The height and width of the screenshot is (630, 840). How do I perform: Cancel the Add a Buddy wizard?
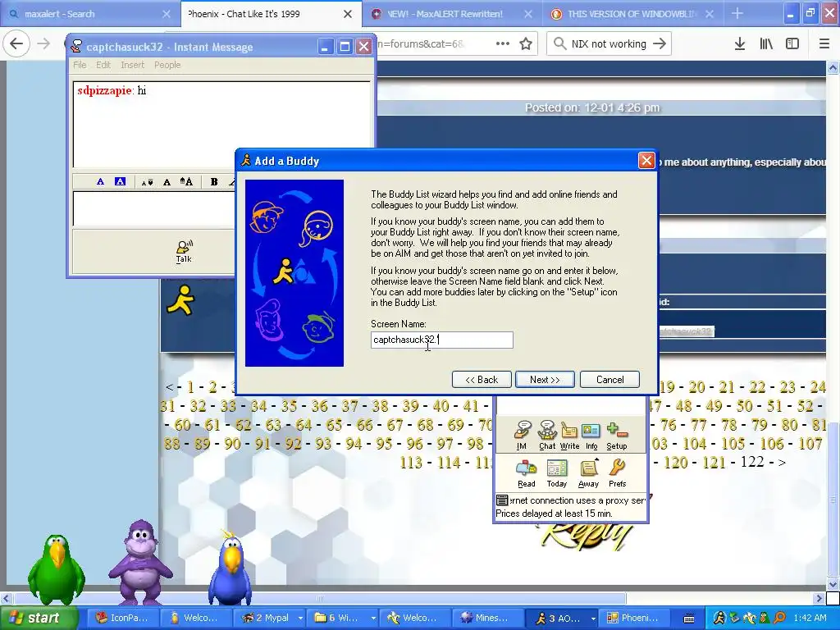coord(609,379)
